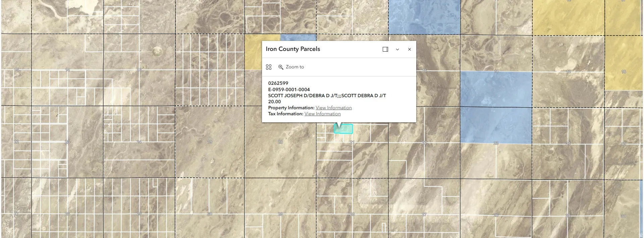
Task: Select the yellow parcel labeled 18 at right edge
Action: point(624,63)
